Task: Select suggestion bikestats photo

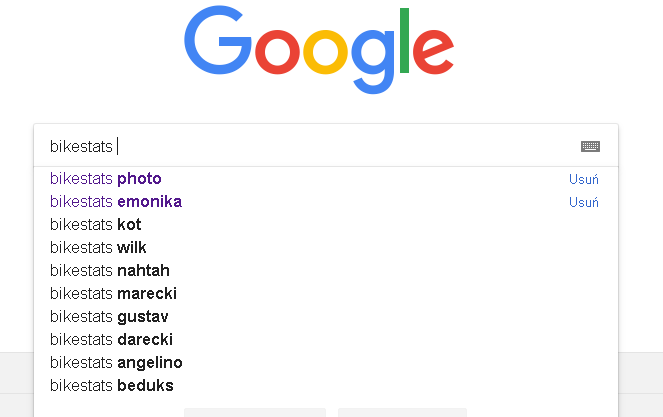Action: [x=326, y=179]
